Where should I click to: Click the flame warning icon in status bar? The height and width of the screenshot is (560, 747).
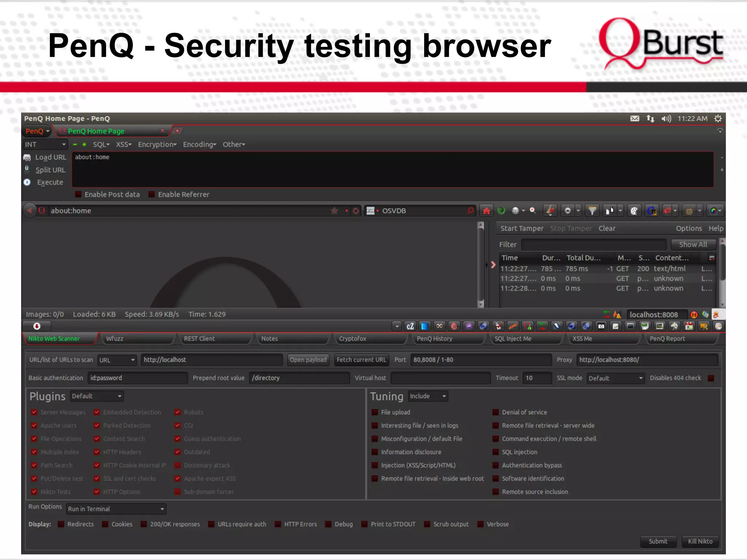(x=617, y=314)
